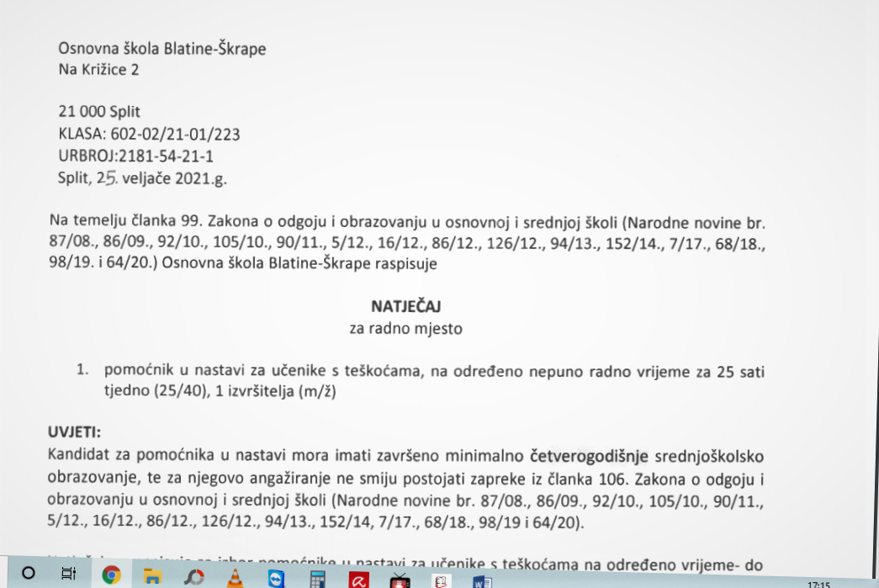Screen dimensions: 879x588
Task: Open the book reader icon beside Word
Action: coord(441,582)
